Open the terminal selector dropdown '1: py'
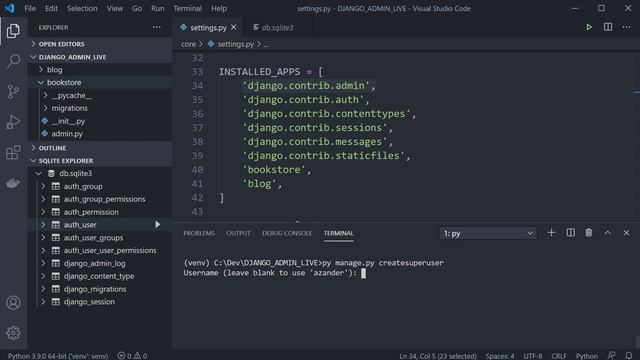Viewport: 640px width, 360px height. click(488, 233)
